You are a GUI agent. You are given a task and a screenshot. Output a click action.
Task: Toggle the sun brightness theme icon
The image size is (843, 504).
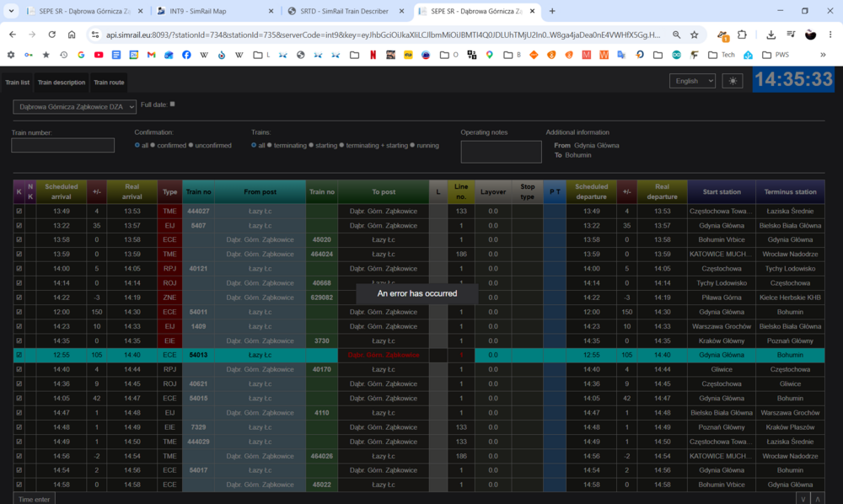(733, 81)
